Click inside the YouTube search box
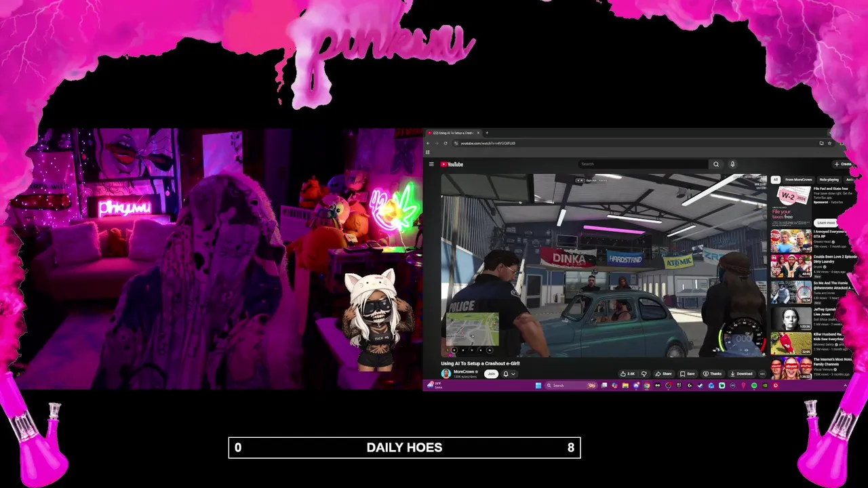The image size is (868, 488). pos(643,164)
